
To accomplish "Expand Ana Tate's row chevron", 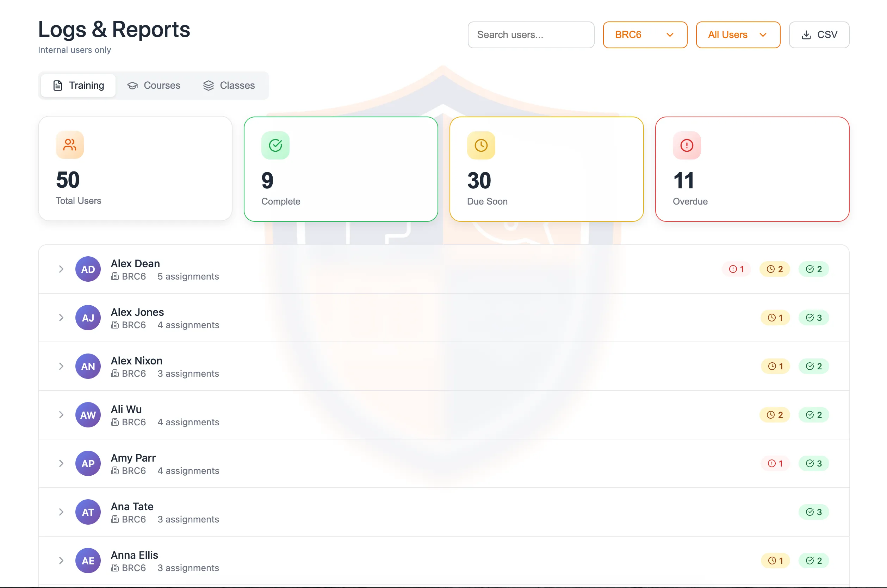I will pos(61,512).
